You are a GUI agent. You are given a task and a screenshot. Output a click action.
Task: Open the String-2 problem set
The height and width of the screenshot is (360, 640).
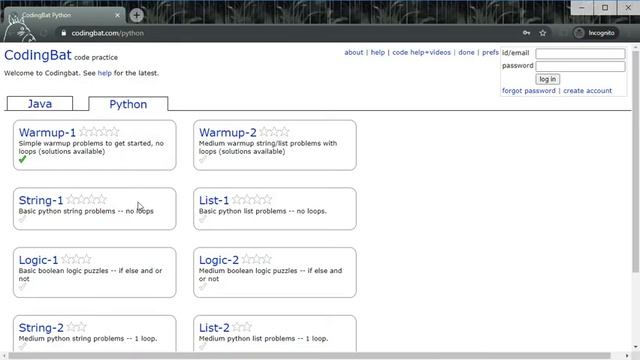click(x=41, y=327)
